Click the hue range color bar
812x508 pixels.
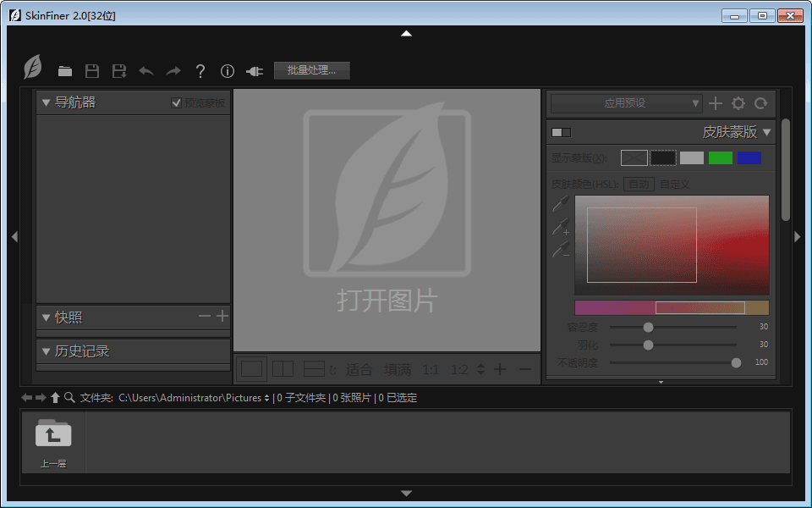[672, 307]
